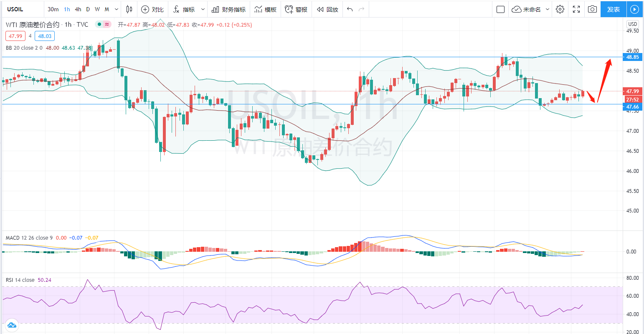Open indicator Templates (模板)

266,9
